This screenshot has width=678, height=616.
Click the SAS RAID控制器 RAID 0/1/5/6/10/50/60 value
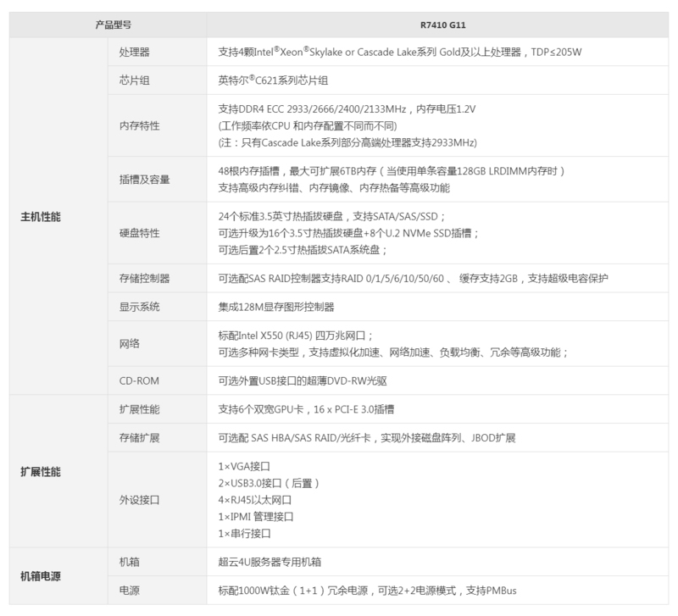(414, 279)
